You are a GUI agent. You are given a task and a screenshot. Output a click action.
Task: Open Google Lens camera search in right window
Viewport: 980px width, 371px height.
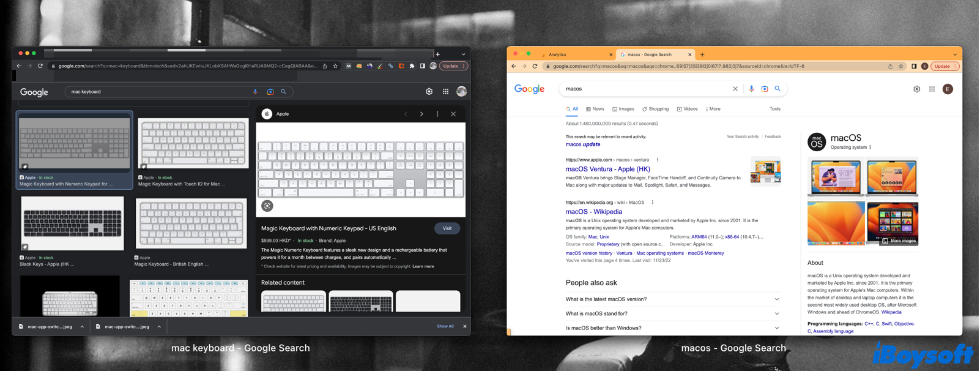pyautogui.click(x=765, y=89)
